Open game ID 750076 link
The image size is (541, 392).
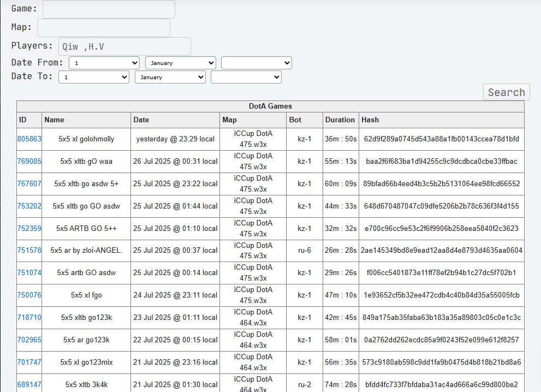coord(29,295)
